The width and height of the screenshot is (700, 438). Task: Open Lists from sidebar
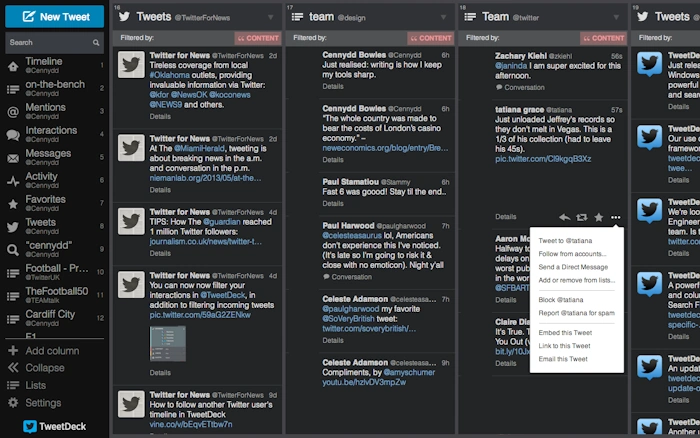tap(27, 385)
